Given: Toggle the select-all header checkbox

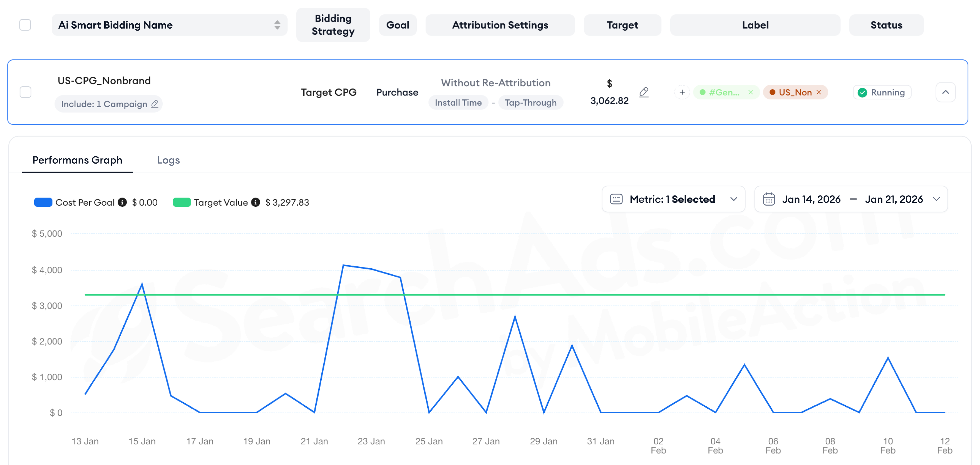Looking at the screenshot, I should coord(25,25).
